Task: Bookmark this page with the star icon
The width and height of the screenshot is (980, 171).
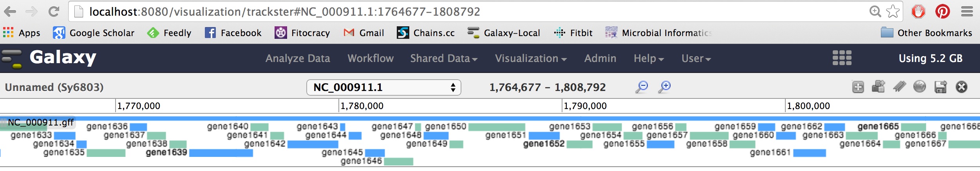Action: (893, 11)
